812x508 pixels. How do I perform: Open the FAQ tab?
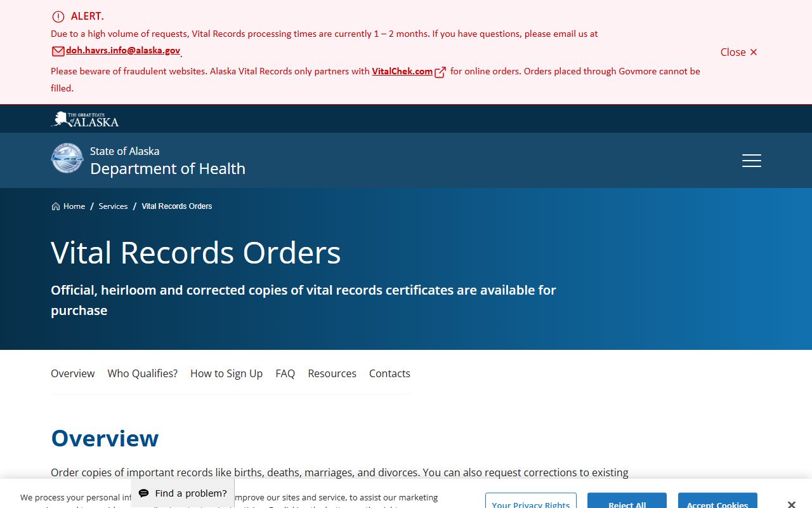coord(285,373)
